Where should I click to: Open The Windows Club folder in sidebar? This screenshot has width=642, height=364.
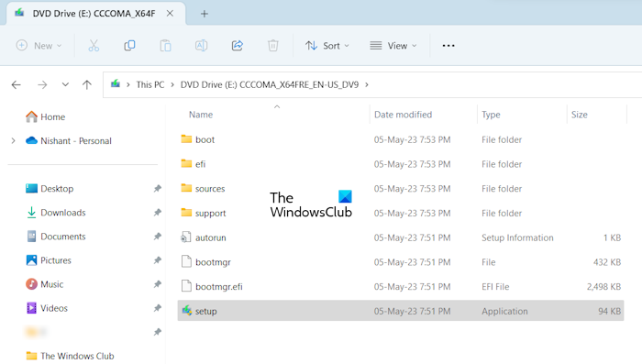pyautogui.click(x=70, y=356)
